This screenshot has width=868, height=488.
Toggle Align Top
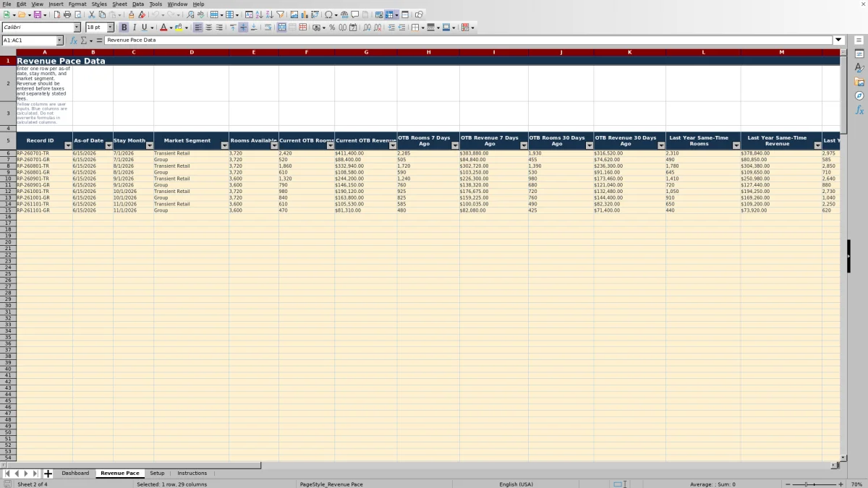point(233,27)
